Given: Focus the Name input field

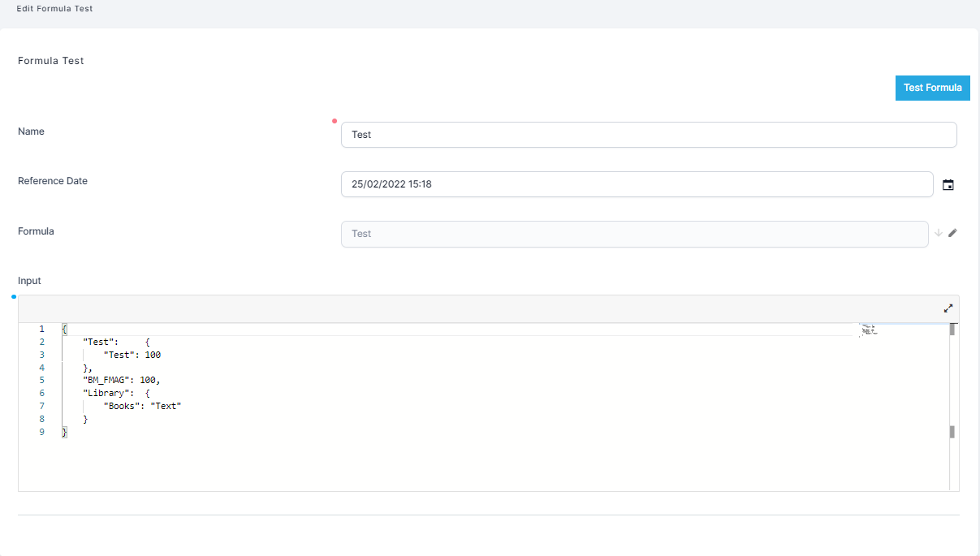Looking at the screenshot, I should pyautogui.click(x=648, y=135).
